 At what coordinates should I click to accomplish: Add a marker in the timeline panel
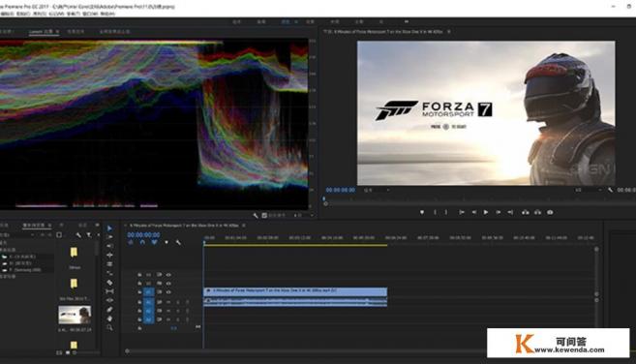(x=167, y=243)
